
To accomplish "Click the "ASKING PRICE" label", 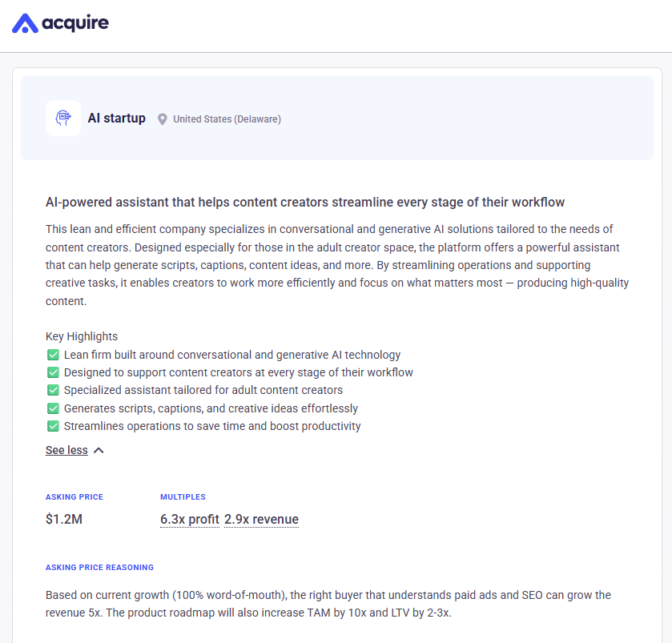I will tap(74, 497).
